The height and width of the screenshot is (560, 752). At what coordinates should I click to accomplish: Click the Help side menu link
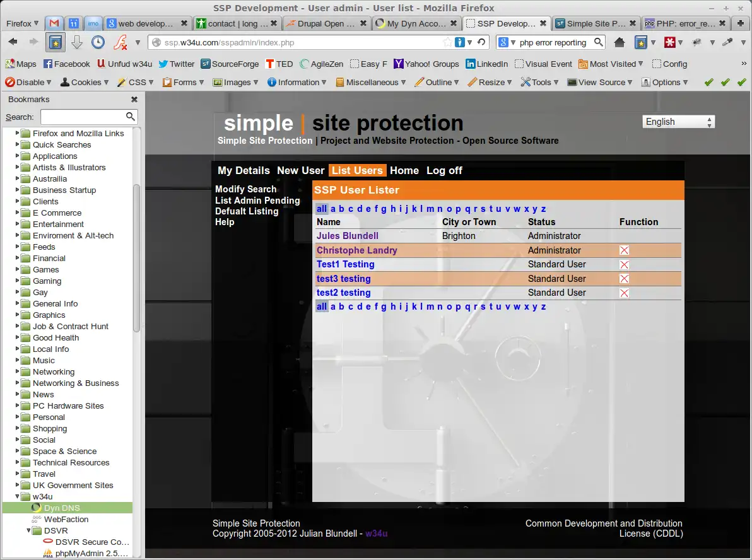225,221
